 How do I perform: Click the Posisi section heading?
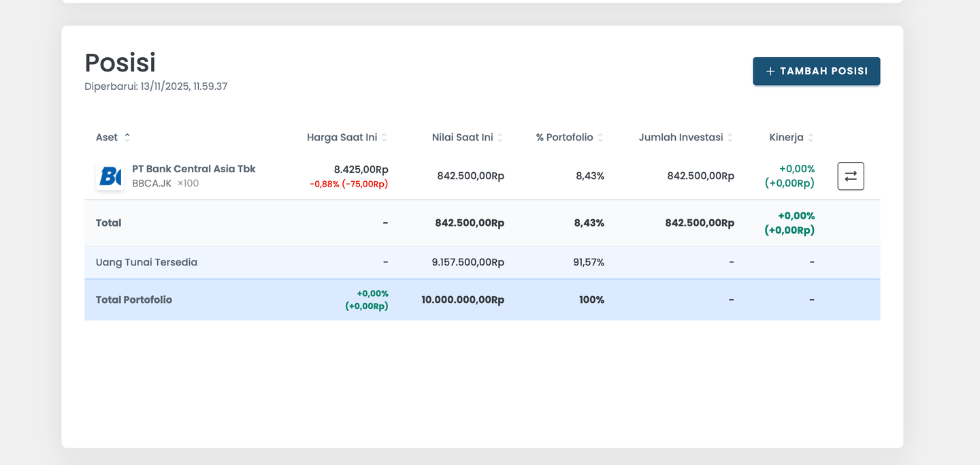point(120,63)
